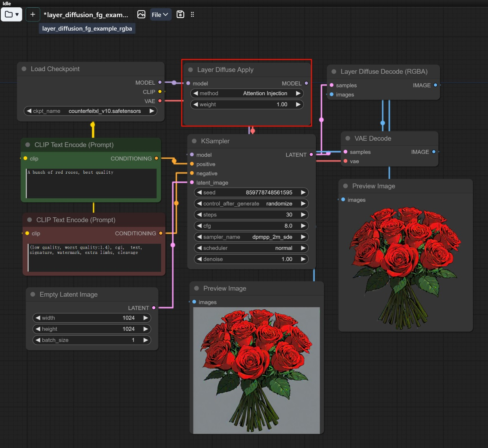Toggle collapse on Layer Diffuse Apply node

point(190,70)
